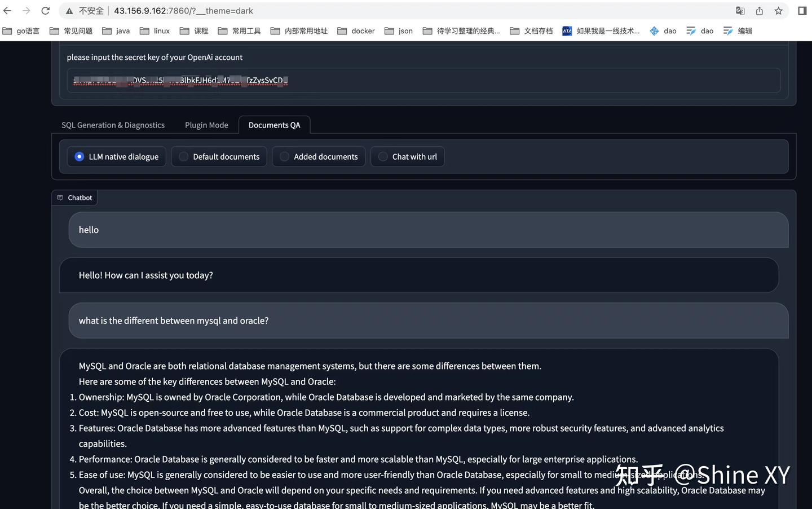Reload the page with the refresh icon
The image size is (812, 509).
[46, 11]
